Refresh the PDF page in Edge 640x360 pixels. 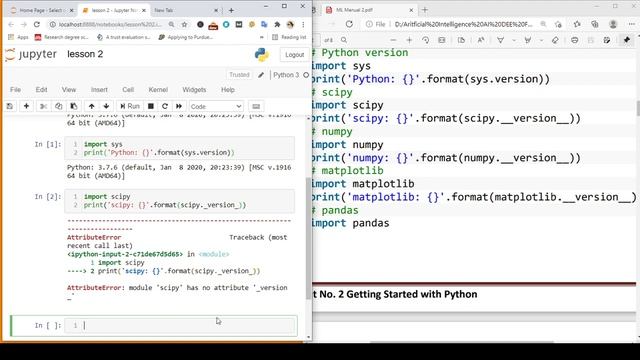click(x=349, y=24)
